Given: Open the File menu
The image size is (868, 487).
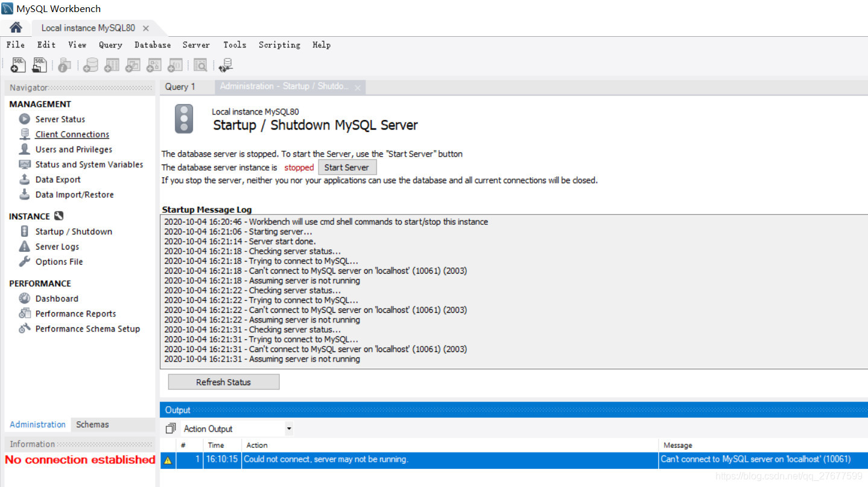Looking at the screenshot, I should [x=16, y=45].
